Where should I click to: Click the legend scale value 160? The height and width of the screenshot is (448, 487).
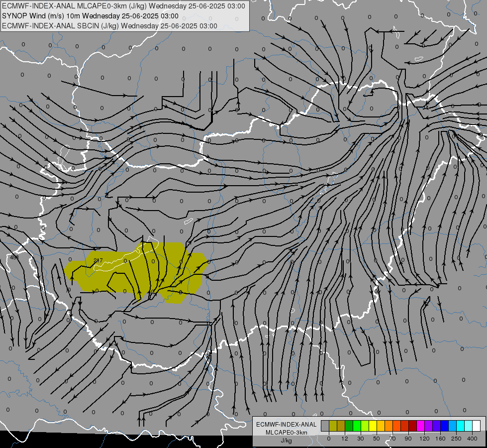440,439
